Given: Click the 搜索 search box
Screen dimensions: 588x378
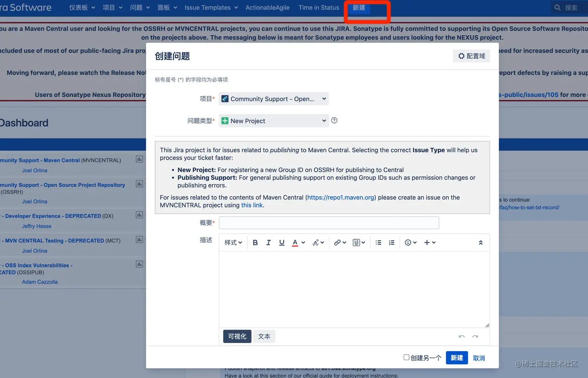Looking at the screenshot, I should [570, 7].
